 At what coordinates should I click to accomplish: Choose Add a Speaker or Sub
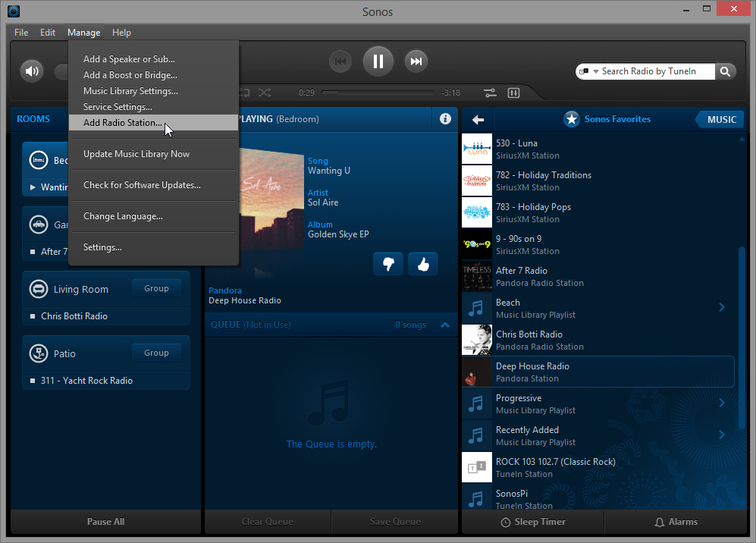153,59
